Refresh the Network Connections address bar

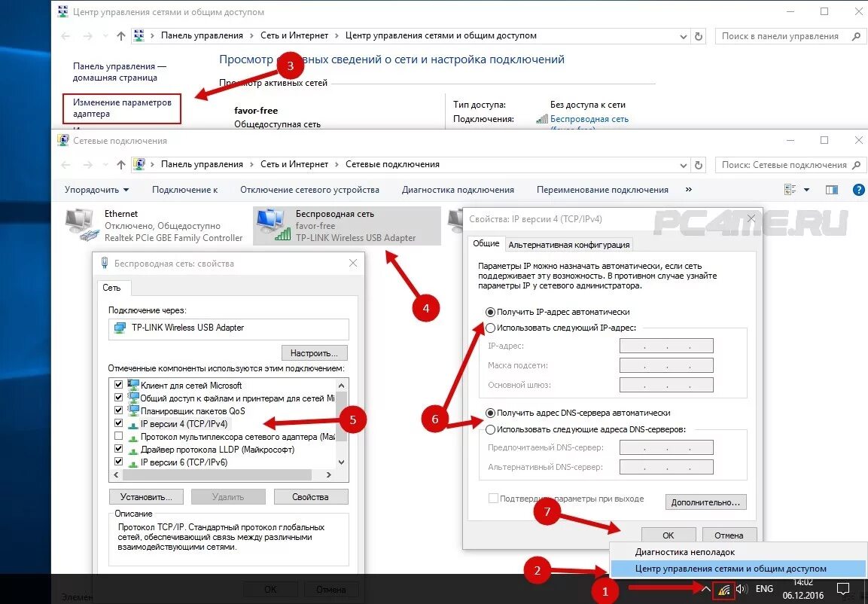pos(699,164)
